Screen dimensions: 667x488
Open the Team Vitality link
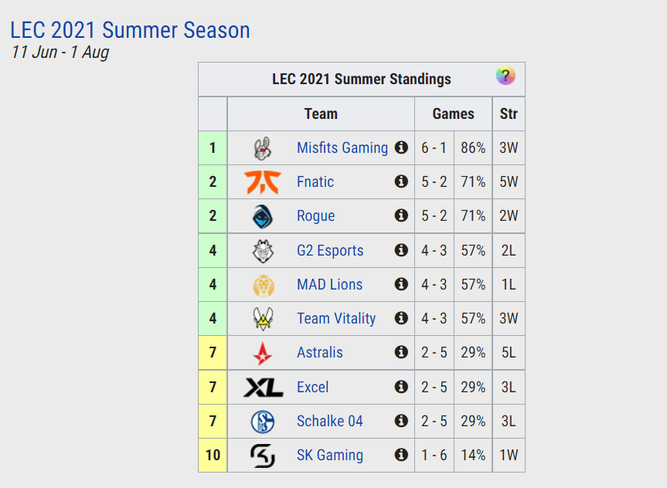tap(336, 318)
